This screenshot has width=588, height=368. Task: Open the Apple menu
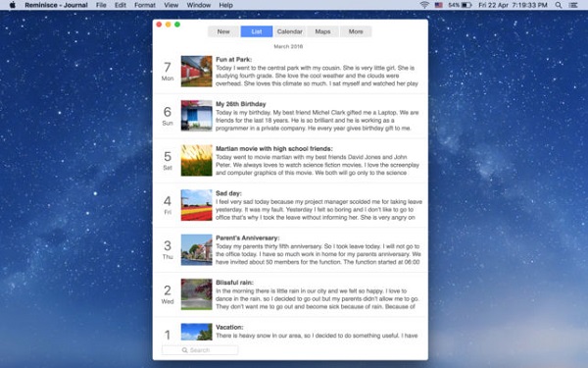[13, 5]
